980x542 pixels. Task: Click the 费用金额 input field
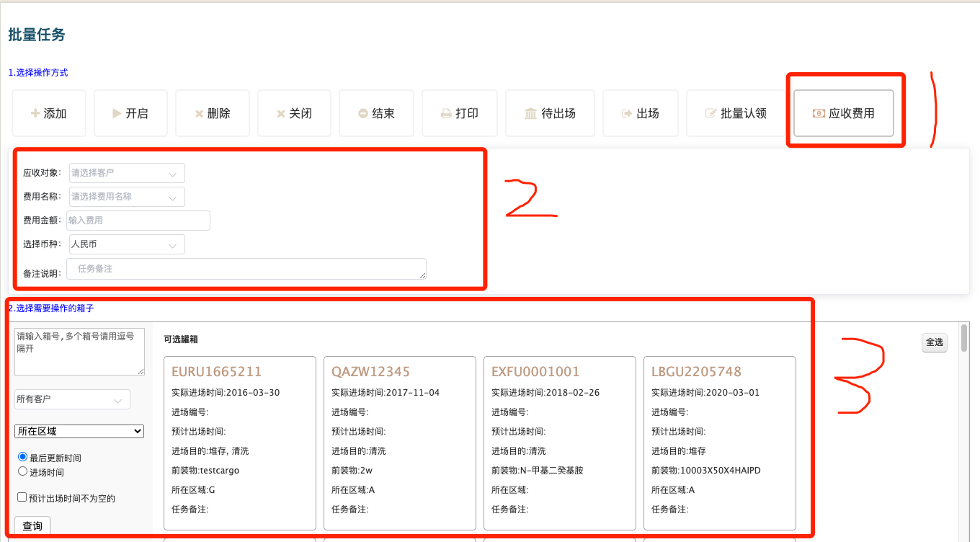(x=138, y=221)
